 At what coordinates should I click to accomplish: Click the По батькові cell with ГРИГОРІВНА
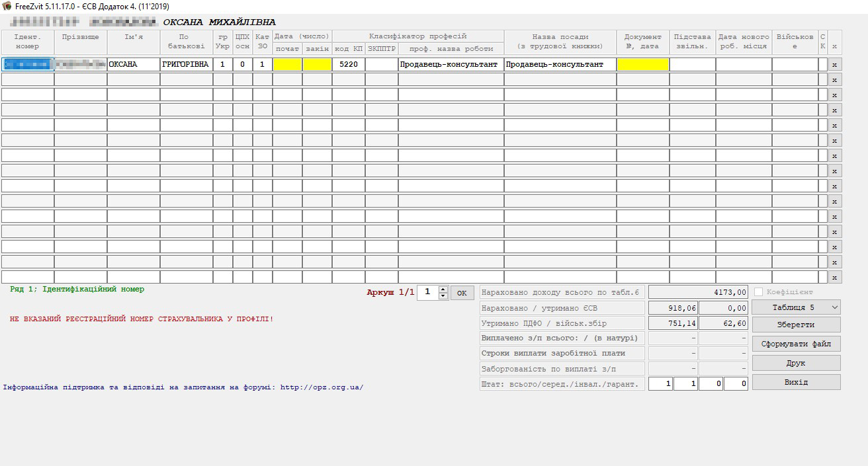point(186,65)
